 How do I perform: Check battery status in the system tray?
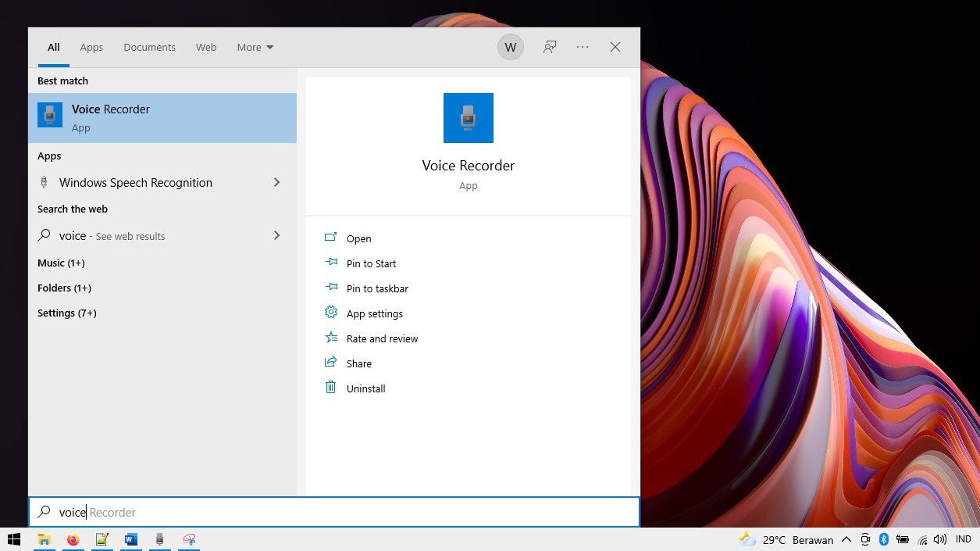[903, 539]
